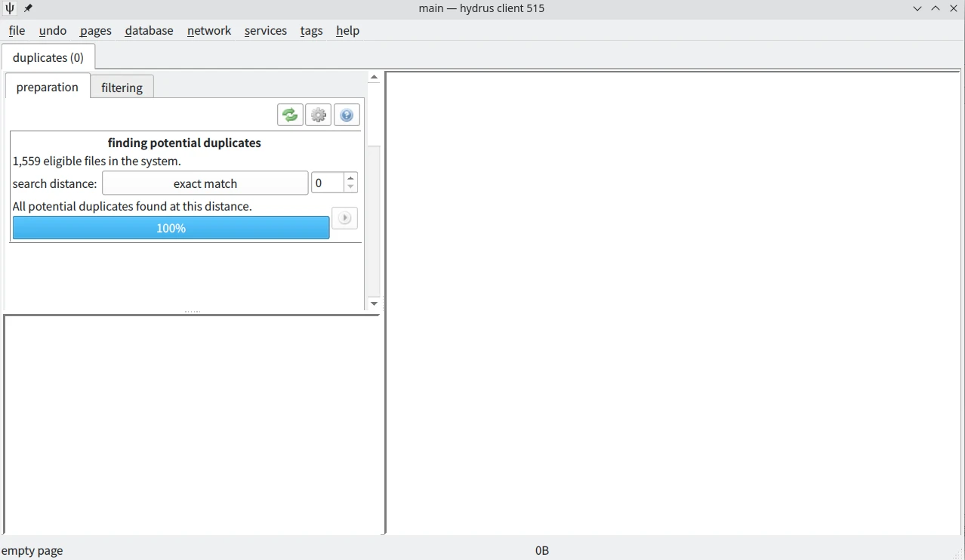Click the 100% progress bar
Image resolution: width=965 pixels, height=560 pixels.
point(171,228)
